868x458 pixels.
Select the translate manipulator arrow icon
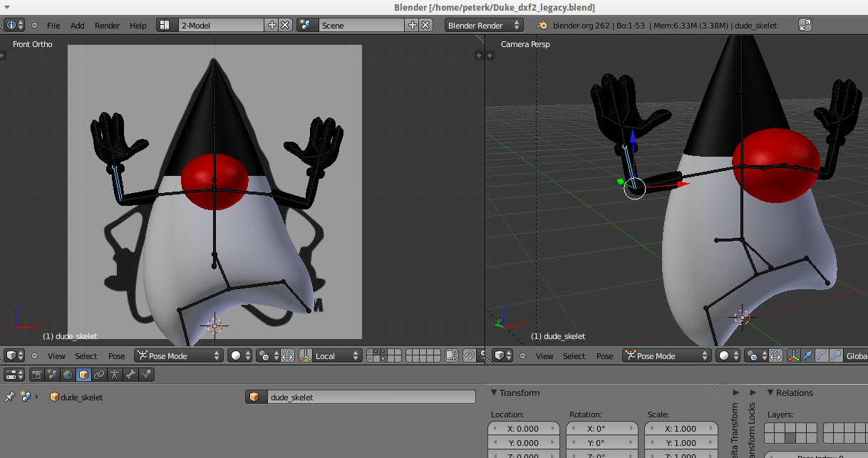pyautogui.click(x=808, y=355)
